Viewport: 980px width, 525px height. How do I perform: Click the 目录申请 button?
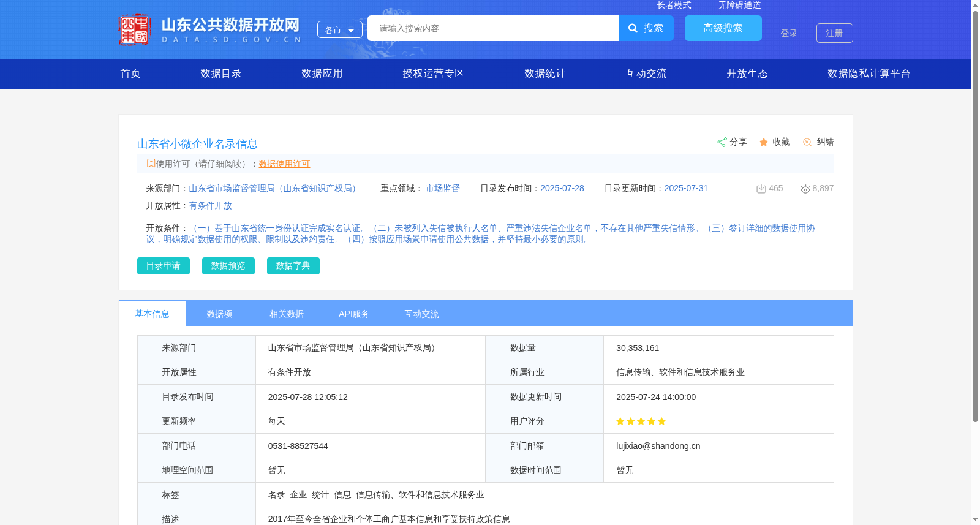pos(164,266)
